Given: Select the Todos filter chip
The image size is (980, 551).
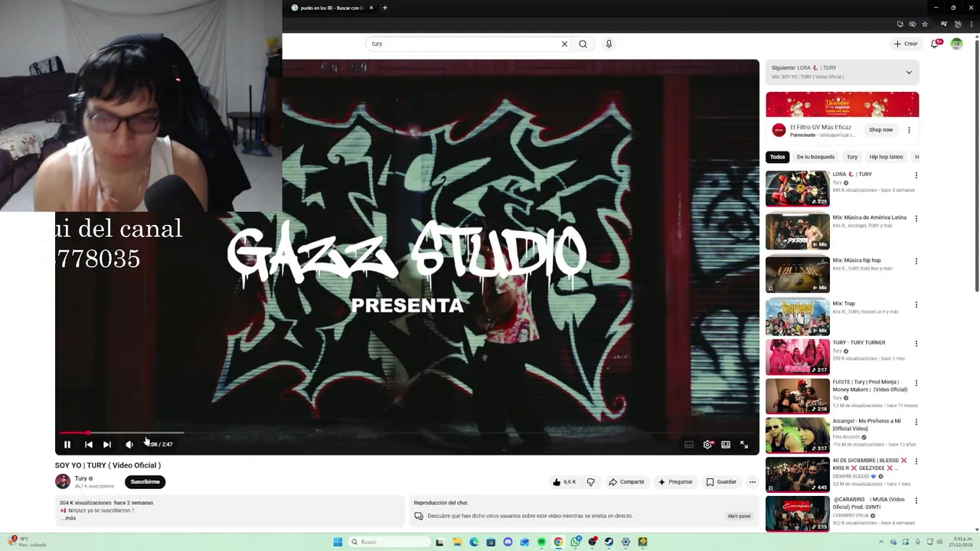Looking at the screenshot, I should pos(777,157).
